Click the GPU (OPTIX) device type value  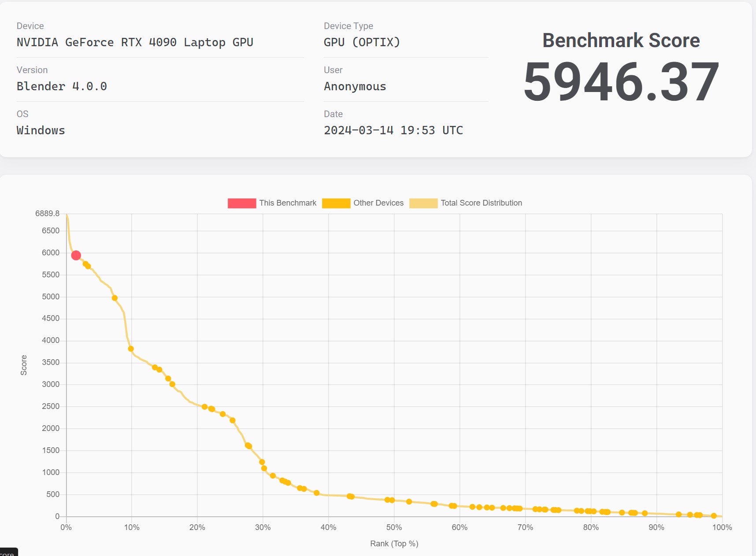[x=362, y=42]
